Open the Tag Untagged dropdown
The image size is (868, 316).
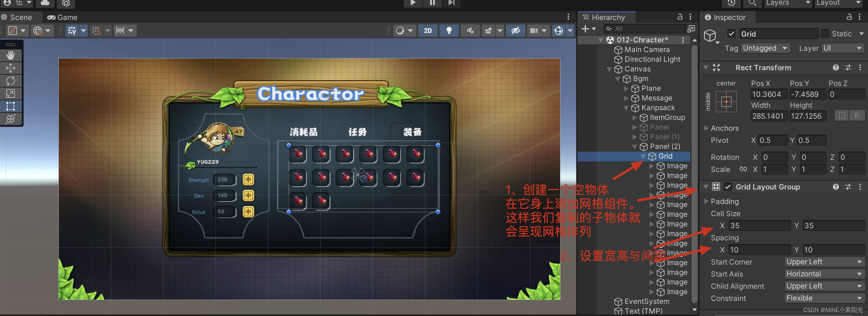point(765,48)
